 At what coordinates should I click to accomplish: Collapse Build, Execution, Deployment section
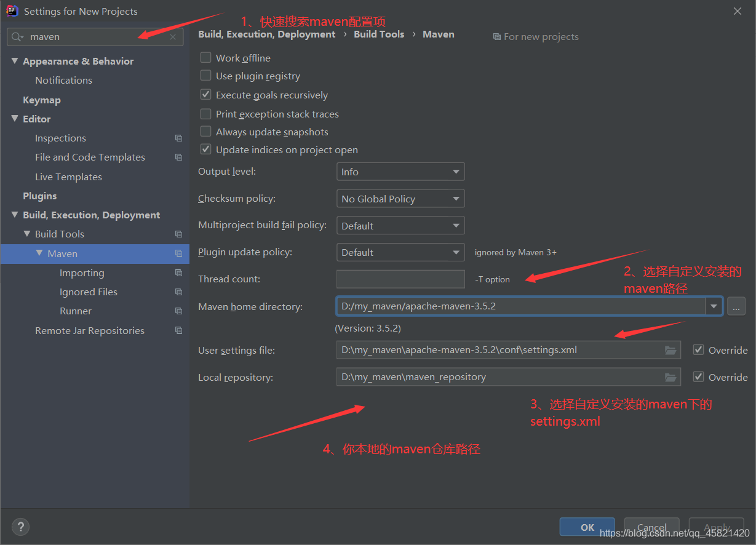(x=15, y=215)
